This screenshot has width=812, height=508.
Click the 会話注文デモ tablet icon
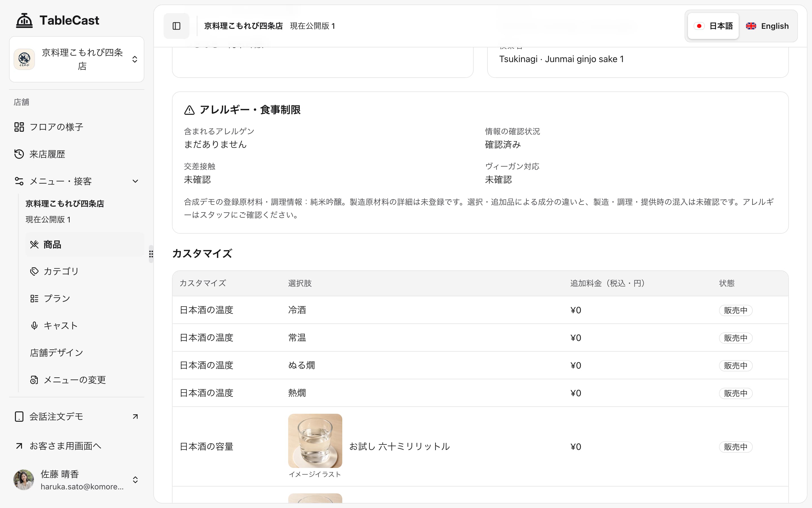tap(19, 417)
